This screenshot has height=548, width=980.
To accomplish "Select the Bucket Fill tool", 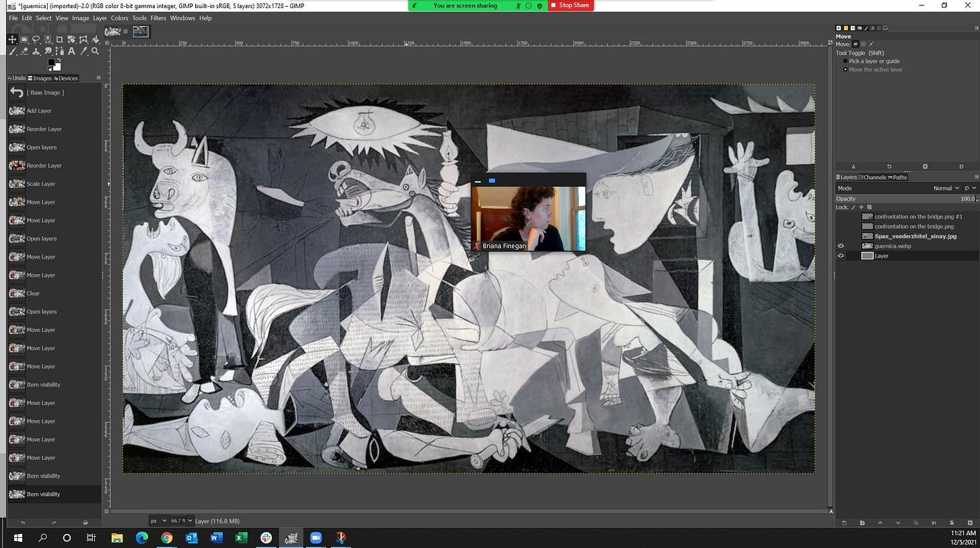I will 95,40.
